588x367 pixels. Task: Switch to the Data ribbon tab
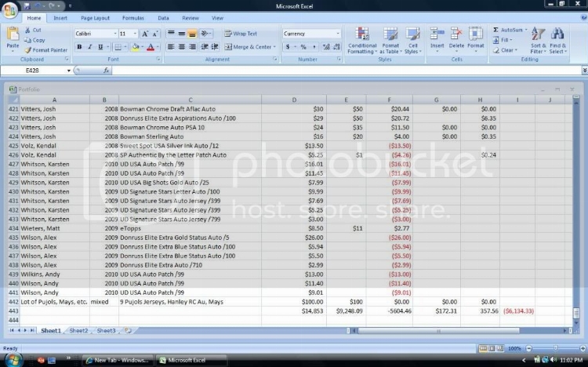click(163, 18)
